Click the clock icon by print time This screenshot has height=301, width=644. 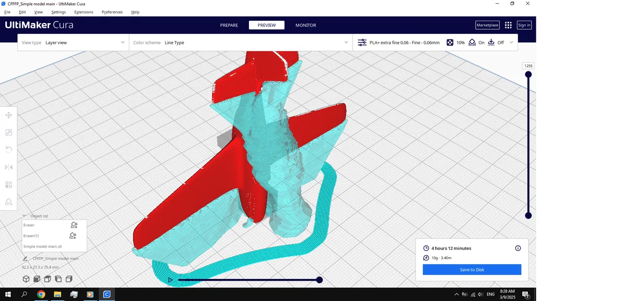coord(426,248)
